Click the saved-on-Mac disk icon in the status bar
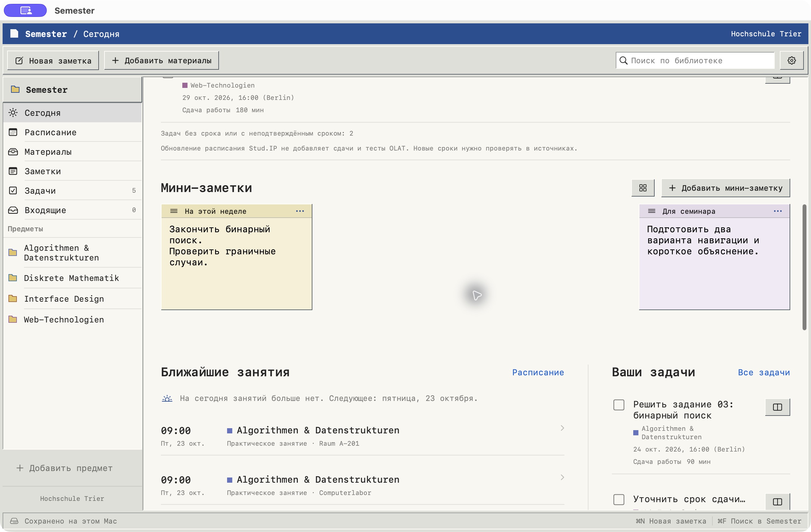This screenshot has width=811, height=532. [x=14, y=521]
